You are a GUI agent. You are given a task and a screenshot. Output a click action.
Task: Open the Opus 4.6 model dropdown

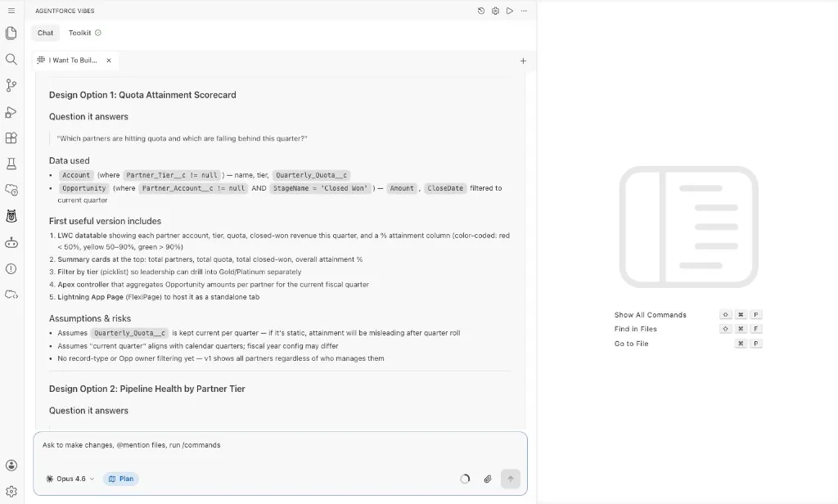point(70,479)
